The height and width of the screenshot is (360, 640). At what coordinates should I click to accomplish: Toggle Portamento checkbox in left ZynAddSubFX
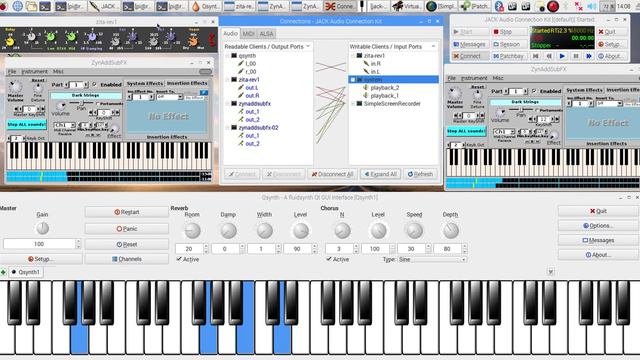click(x=97, y=104)
